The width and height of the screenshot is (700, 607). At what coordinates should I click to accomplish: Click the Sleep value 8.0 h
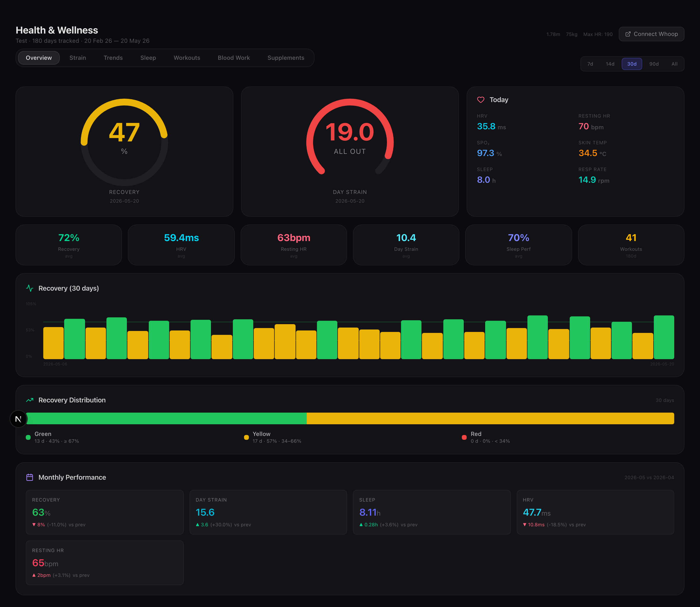coord(486,180)
